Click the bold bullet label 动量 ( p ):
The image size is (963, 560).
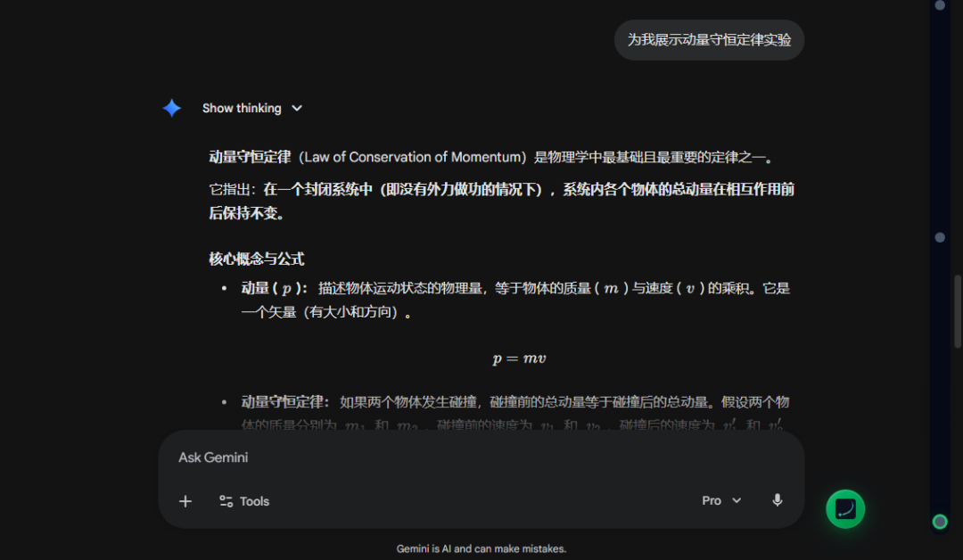click(274, 288)
